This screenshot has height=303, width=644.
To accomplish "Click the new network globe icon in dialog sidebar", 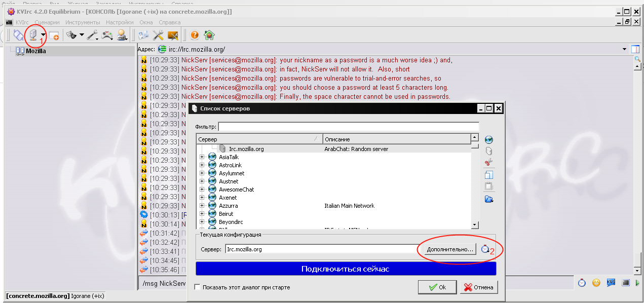I will click(x=489, y=140).
